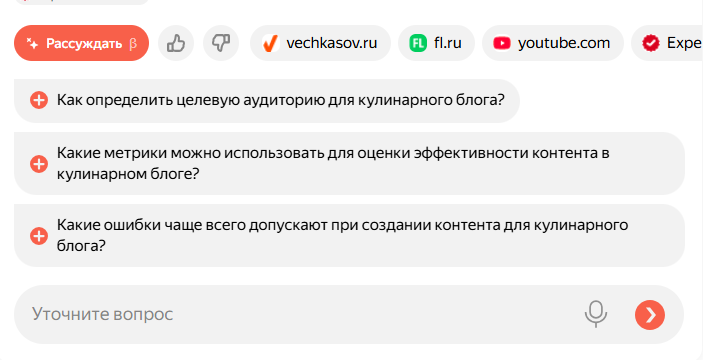Click the vechkasov.ru checkmark favicon
Image resolution: width=703 pixels, height=360 pixels.
[270, 43]
